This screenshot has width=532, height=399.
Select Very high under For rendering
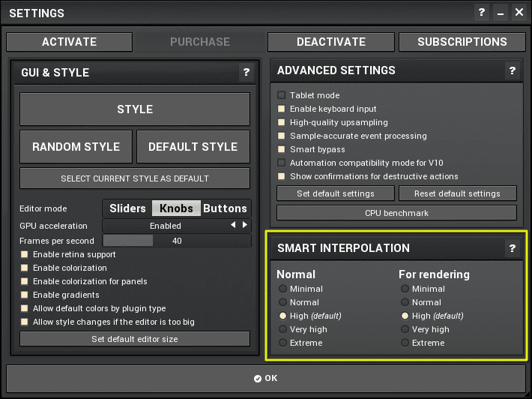click(x=405, y=329)
